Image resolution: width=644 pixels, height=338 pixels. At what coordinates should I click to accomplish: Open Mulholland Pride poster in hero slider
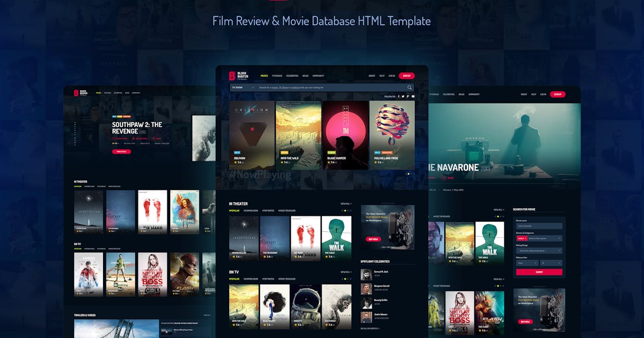(392, 135)
